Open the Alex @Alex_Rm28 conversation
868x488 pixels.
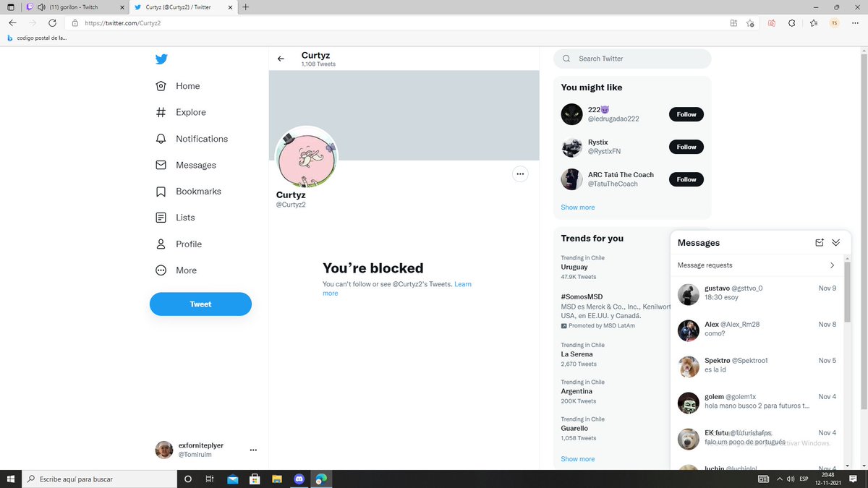click(x=757, y=330)
